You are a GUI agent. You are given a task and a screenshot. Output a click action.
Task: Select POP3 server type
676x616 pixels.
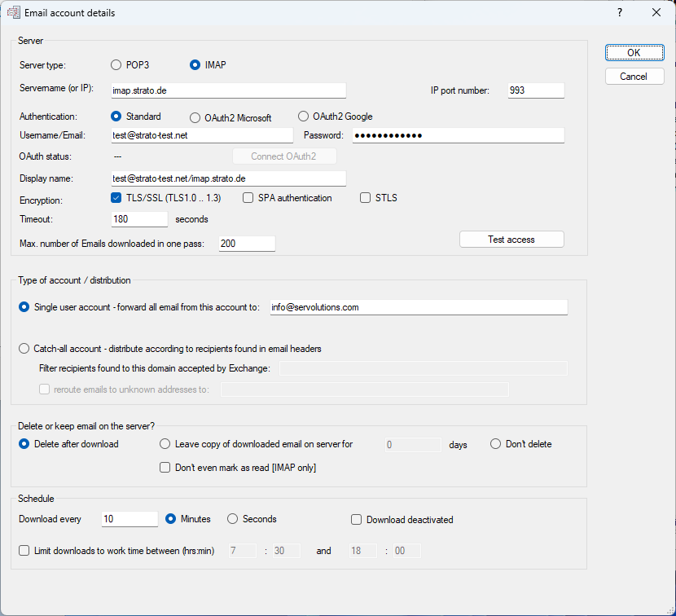116,65
